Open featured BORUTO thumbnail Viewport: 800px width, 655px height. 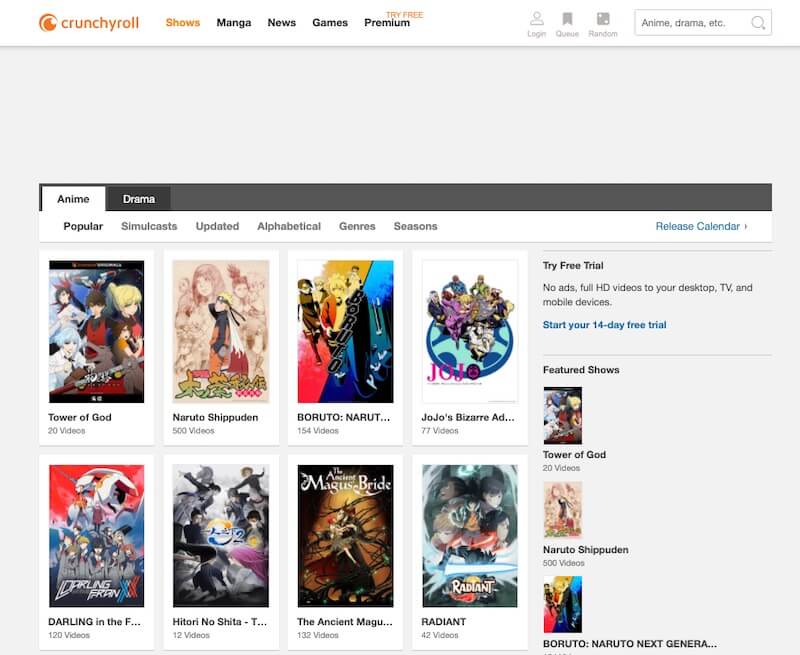(562, 604)
